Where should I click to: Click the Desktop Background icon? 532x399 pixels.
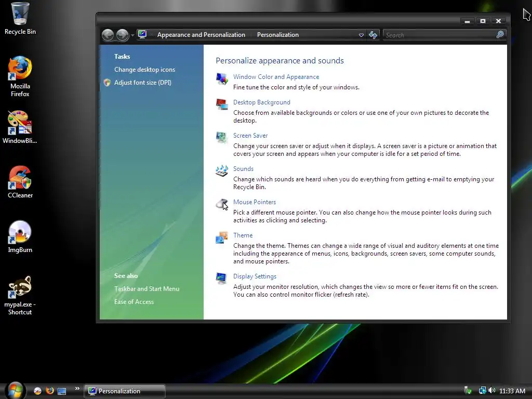pos(222,104)
